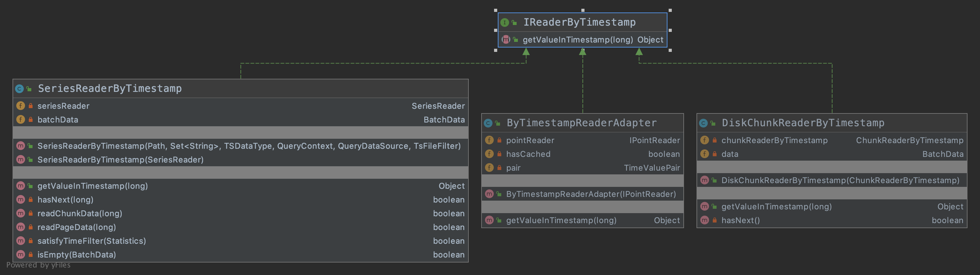
Task: Click the method icon beside DiskChunkReaderByTimestamp(ChunkReaderByTimestamp) constructor
Action: [705, 180]
